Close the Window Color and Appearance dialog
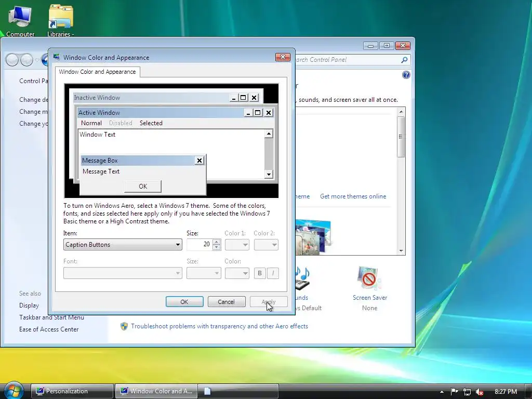This screenshot has width=532, height=399. [282, 57]
